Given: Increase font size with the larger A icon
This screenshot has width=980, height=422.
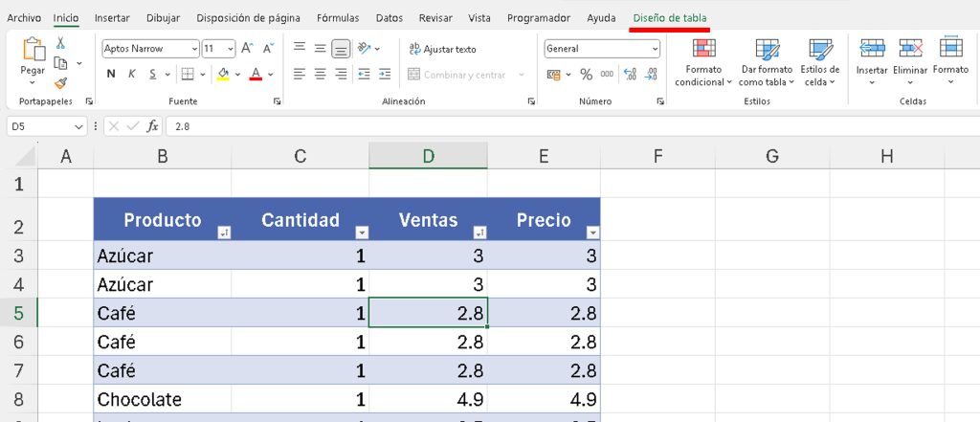Looking at the screenshot, I should coord(247,48).
